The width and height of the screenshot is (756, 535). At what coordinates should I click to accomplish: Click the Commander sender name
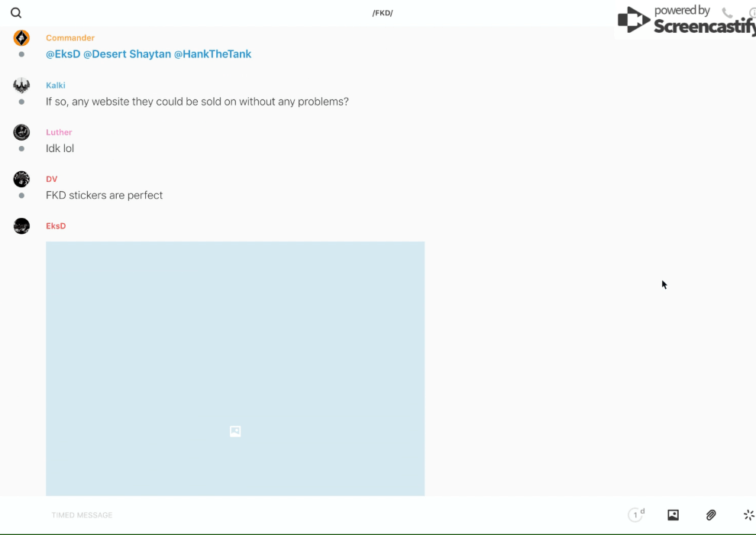70,38
